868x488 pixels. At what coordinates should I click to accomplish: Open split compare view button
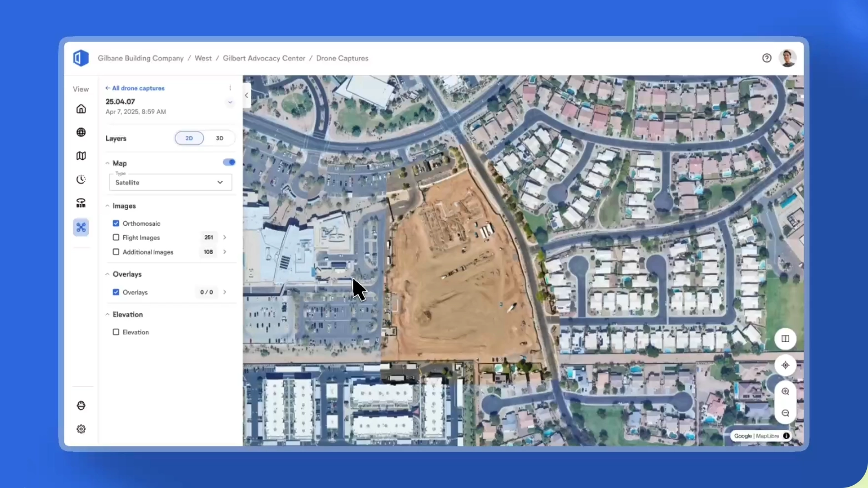pyautogui.click(x=785, y=339)
